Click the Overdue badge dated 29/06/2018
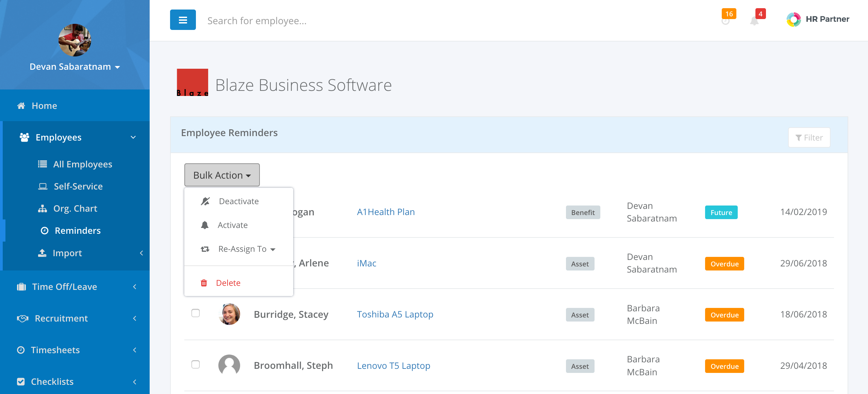Image resolution: width=868 pixels, height=394 pixels. (x=724, y=264)
